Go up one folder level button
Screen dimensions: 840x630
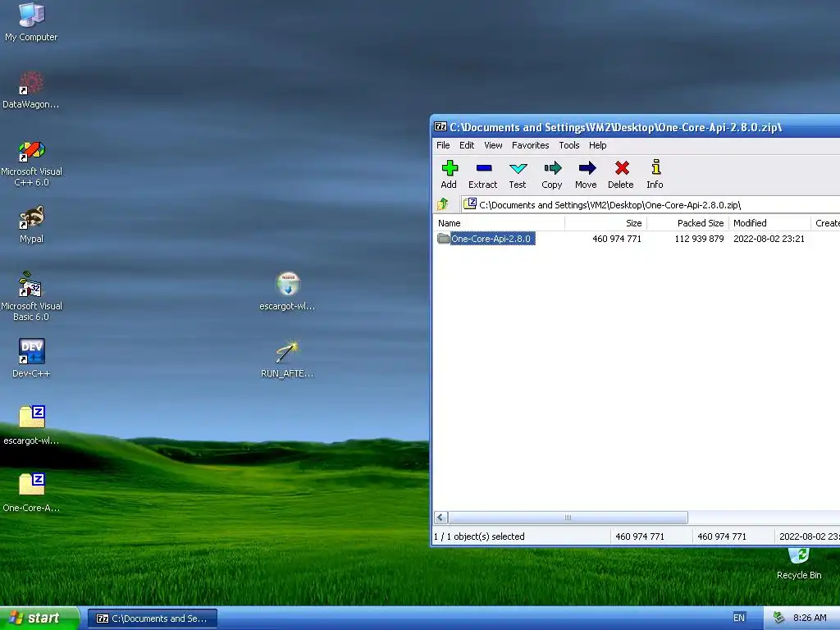pos(443,204)
